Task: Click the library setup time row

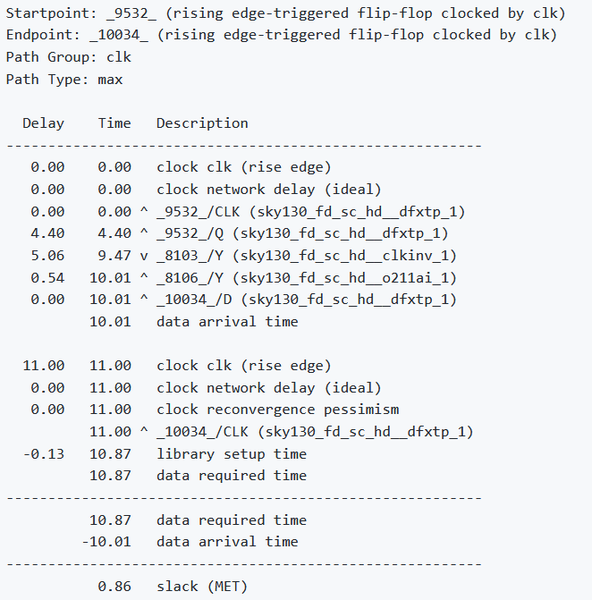Action: 165,454
